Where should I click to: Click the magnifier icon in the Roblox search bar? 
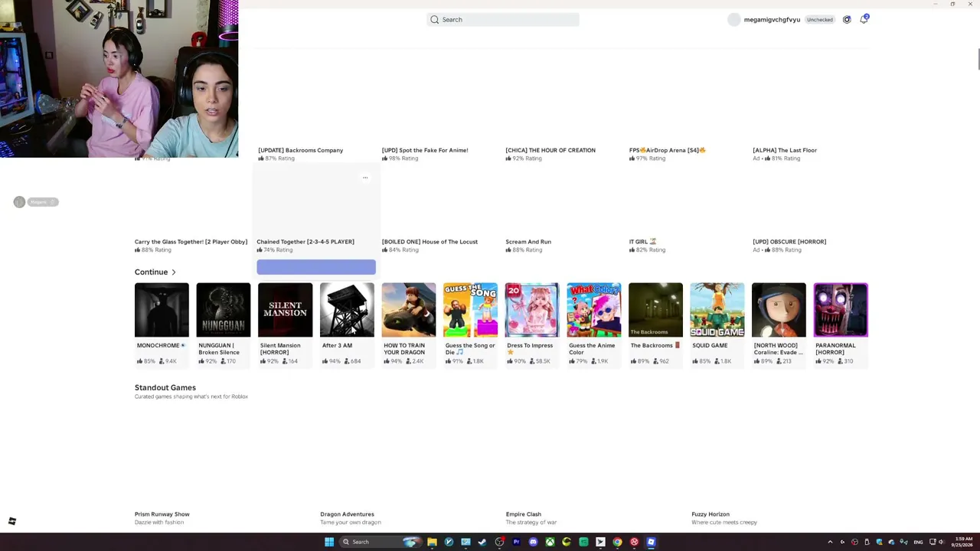point(435,20)
